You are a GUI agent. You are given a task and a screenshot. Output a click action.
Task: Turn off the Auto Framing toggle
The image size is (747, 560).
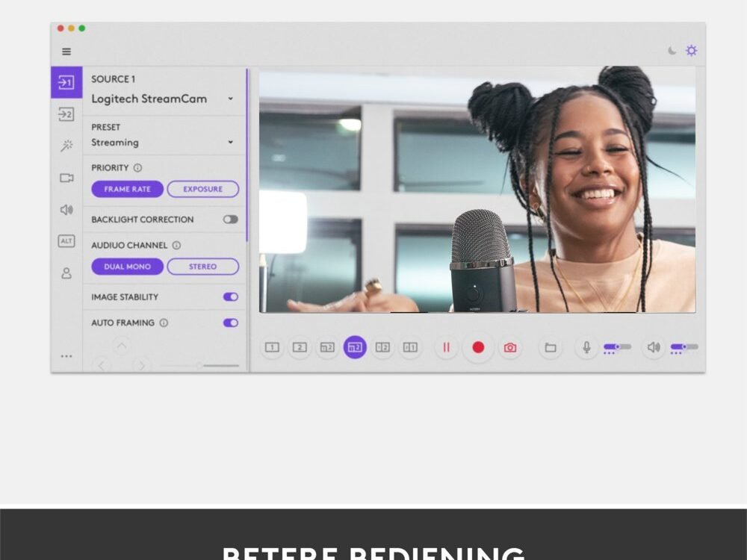tap(231, 323)
